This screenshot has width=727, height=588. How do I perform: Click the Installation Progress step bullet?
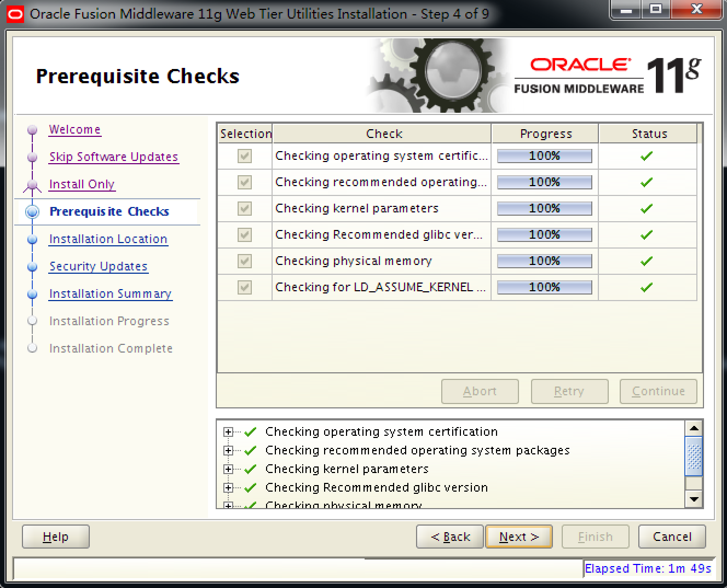click(32, 321)
